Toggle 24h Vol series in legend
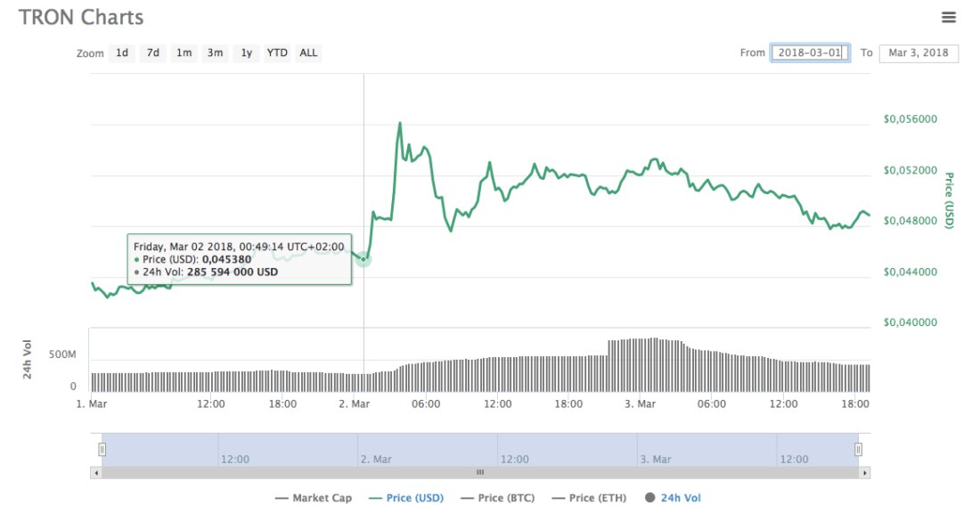The image size is (980, 505). click(x=674, y=498)
